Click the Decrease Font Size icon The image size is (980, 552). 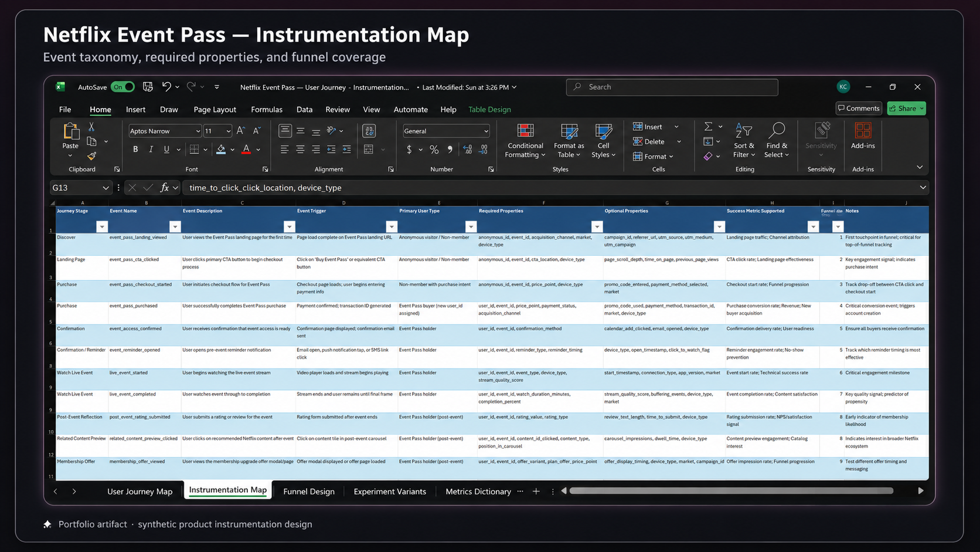(257, 131)
